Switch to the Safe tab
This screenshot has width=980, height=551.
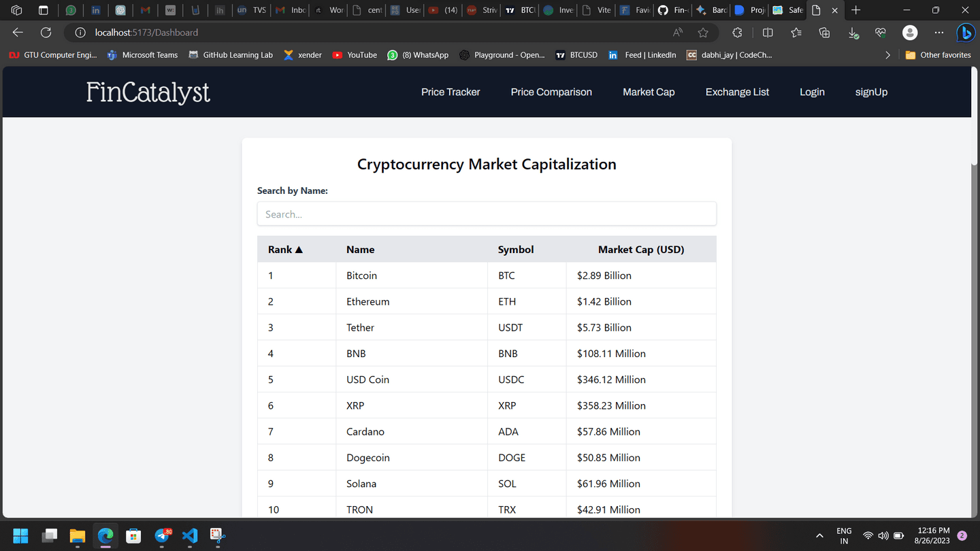click(788, 10)
